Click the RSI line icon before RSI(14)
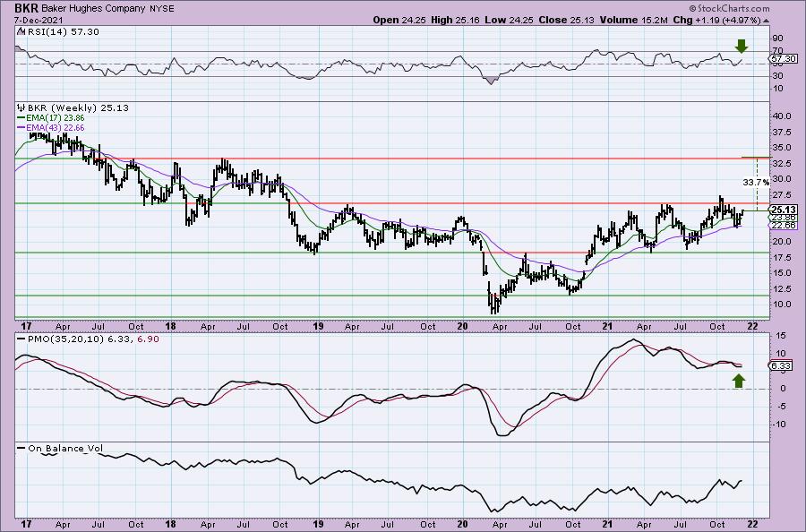The height and width of the screenshot is (532, 806). [21, 31]
